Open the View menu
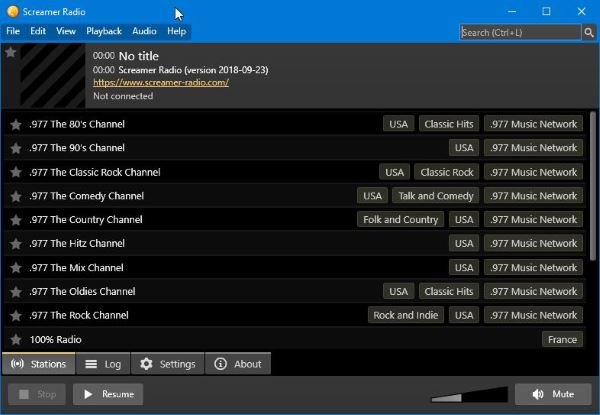Viewport: 600px width, 415px height. [66, 31]
